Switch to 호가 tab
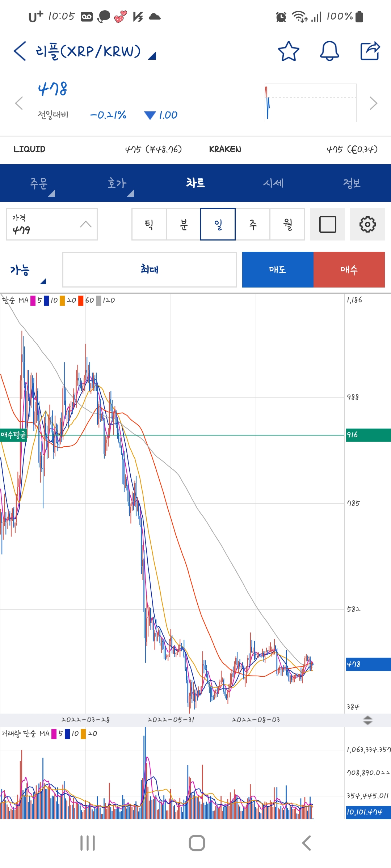 [x=117, y=183]
